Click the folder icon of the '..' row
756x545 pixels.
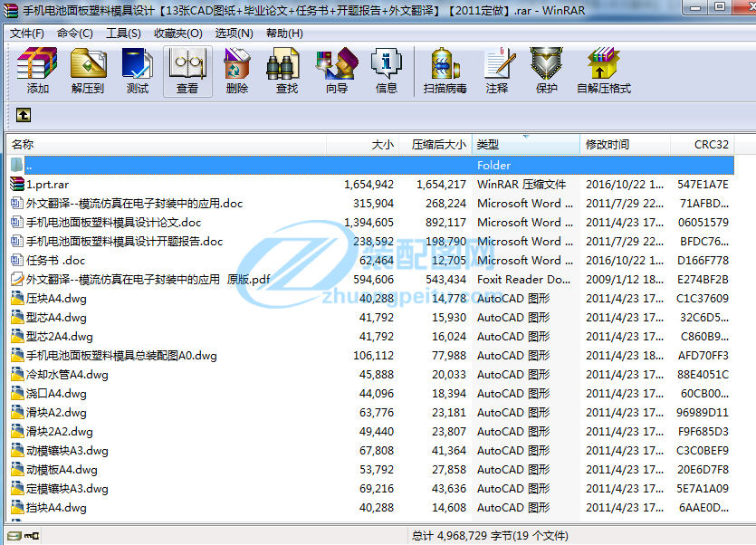17,165
